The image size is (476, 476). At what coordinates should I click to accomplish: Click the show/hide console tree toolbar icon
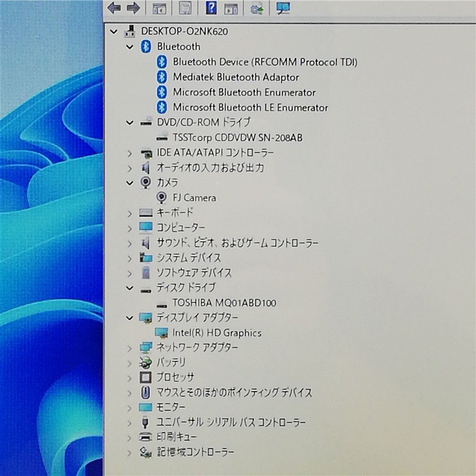159,8
